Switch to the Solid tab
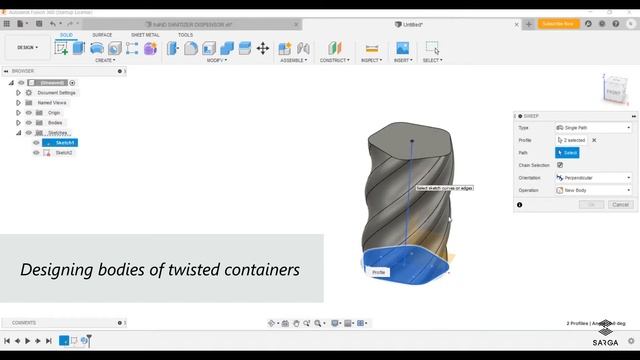640x360 pixels. (x=67, y=35)
